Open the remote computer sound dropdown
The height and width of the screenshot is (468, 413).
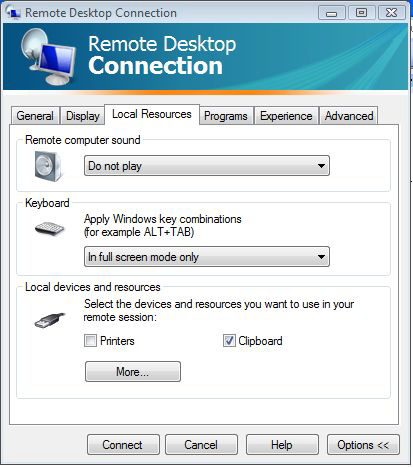click(x=207, y=166)
